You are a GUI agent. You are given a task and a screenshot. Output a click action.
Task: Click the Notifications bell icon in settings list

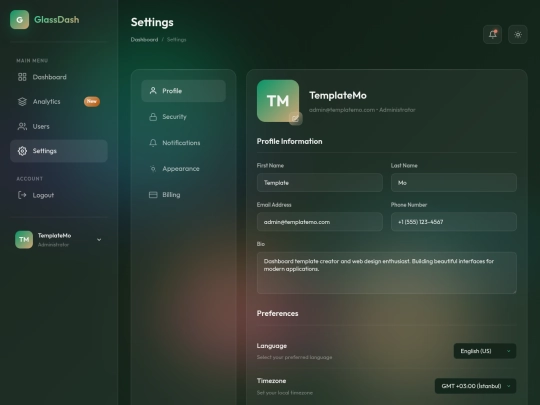coord(153,143)
